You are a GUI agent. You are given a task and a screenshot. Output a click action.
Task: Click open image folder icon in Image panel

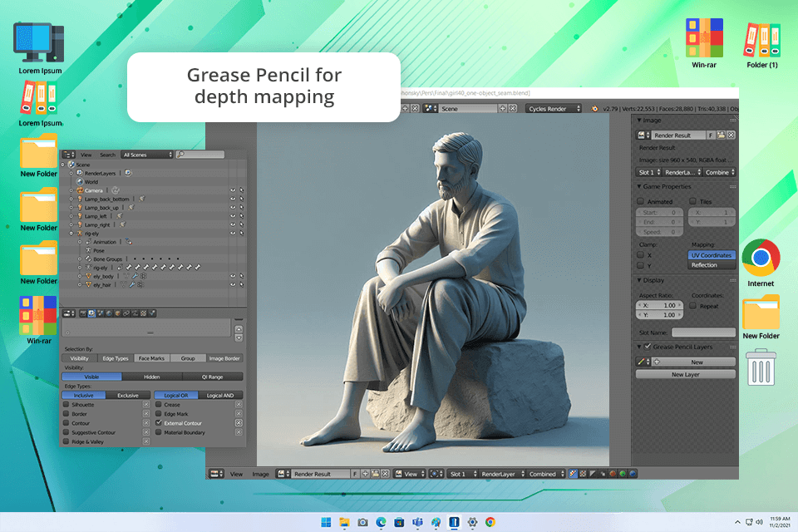coord(721,135)
